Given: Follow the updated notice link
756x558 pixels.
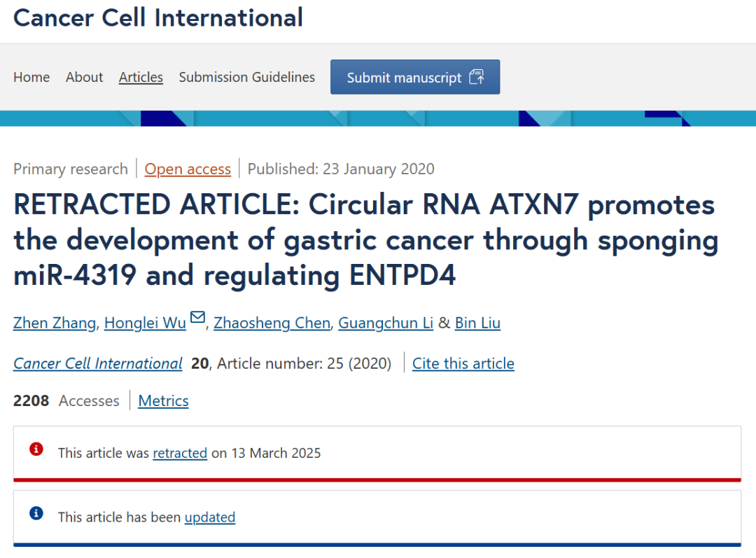Looking at the screenshot, I should coord(210,517).
